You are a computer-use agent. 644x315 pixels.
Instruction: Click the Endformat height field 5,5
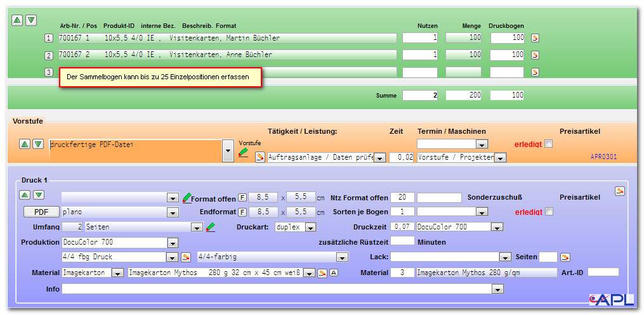coord(301,212)
